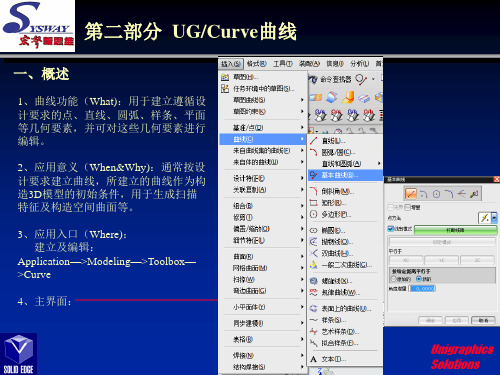The width and height of the screenshot is (500, 375).
Task: Select the Edit Curve Parameters tool icon
Action: click(474, 194)
